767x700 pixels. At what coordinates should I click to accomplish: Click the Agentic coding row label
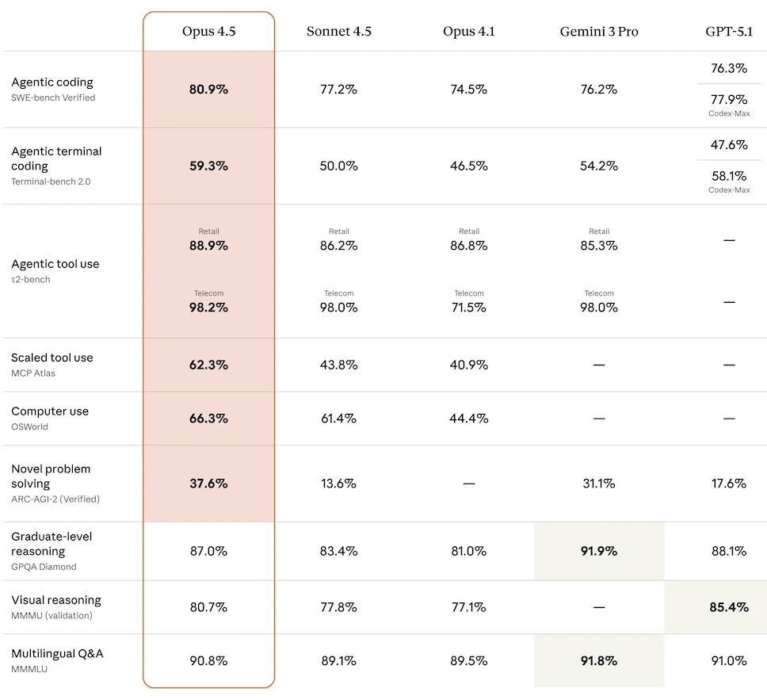click(52, 82)
